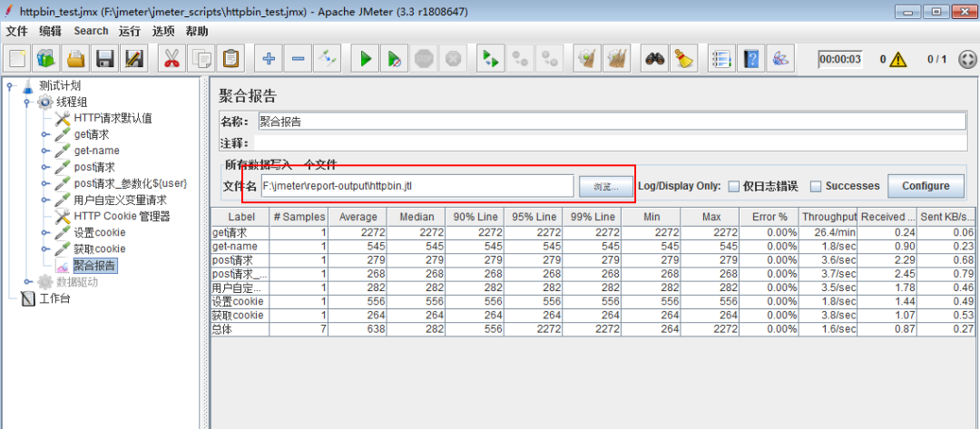Open Function Helper list icon
The height and width of the screenshot is (429, 980).
[x=722, y=59]
